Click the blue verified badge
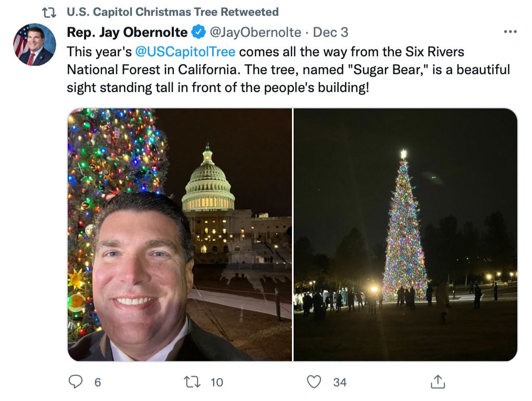 [x=199, y=32]
